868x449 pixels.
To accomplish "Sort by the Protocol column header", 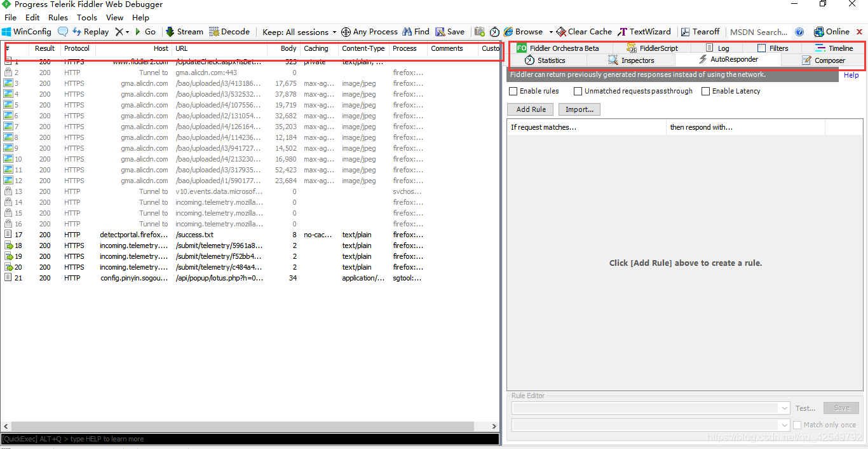I will point(77,48).
